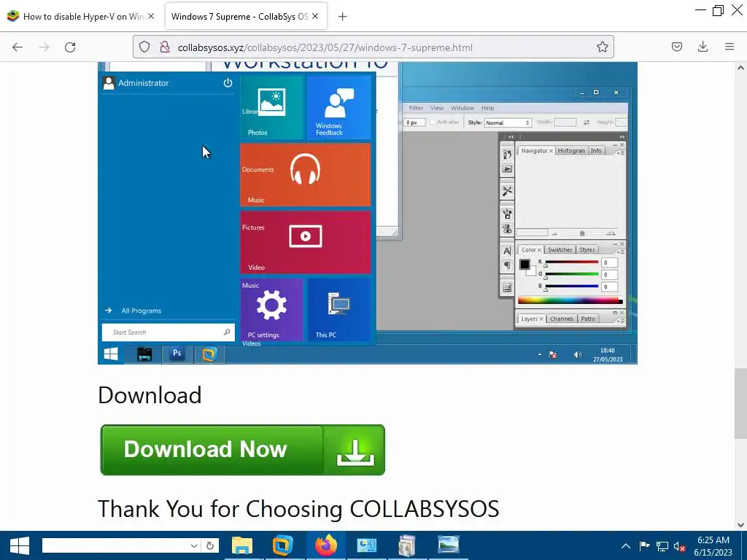
Task: Click the forward navigation arrow
Action: point(44,47)
